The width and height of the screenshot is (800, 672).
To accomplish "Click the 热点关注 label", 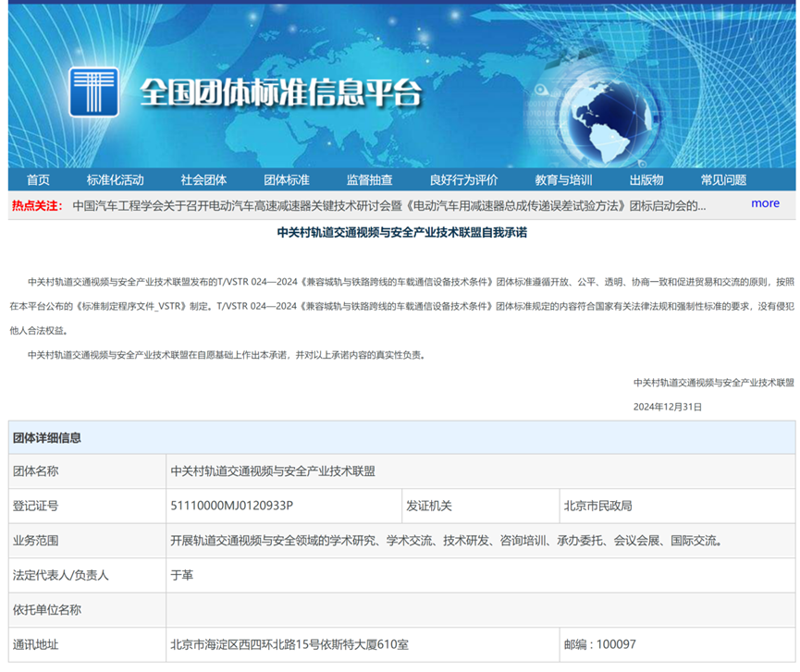I will point(37,205).
